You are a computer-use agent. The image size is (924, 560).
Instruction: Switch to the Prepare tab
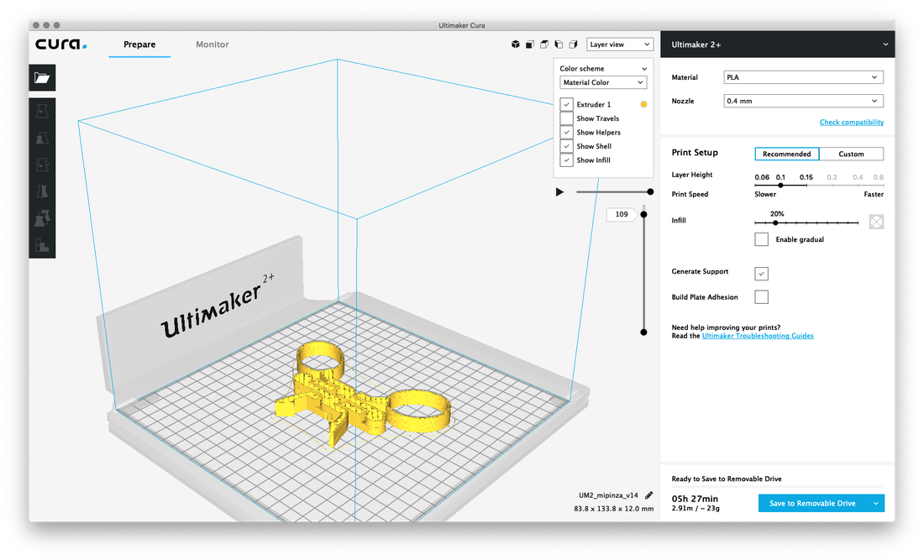tap(139, 44)
